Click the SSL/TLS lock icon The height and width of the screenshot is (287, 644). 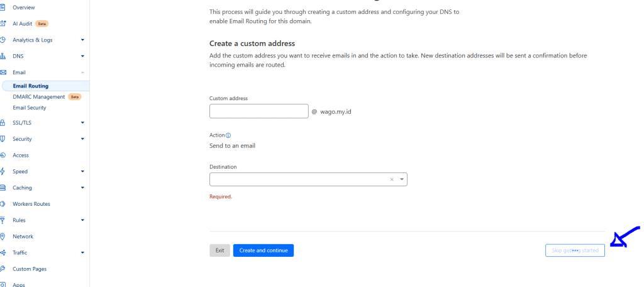click(3, 123)
